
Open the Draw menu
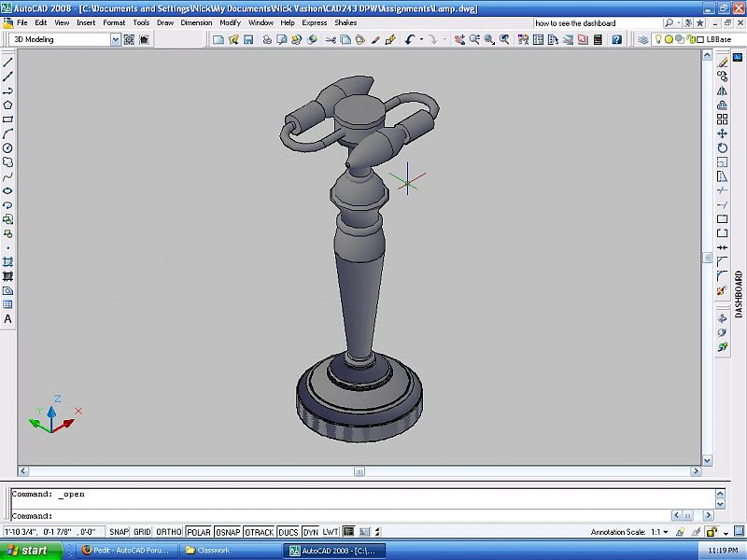click(x=165, y=22)
